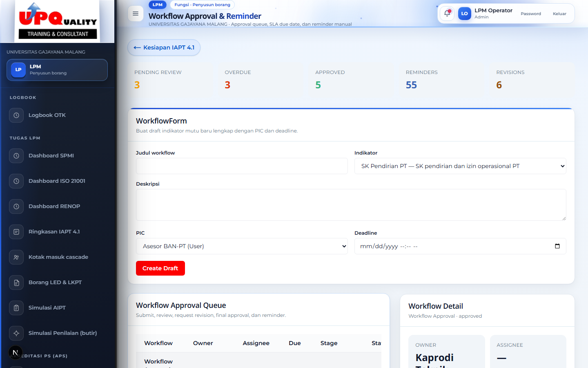The image size is (588, 368).
Task: Select the LPM Penyusun borang role card
Action: pos(57,70)
